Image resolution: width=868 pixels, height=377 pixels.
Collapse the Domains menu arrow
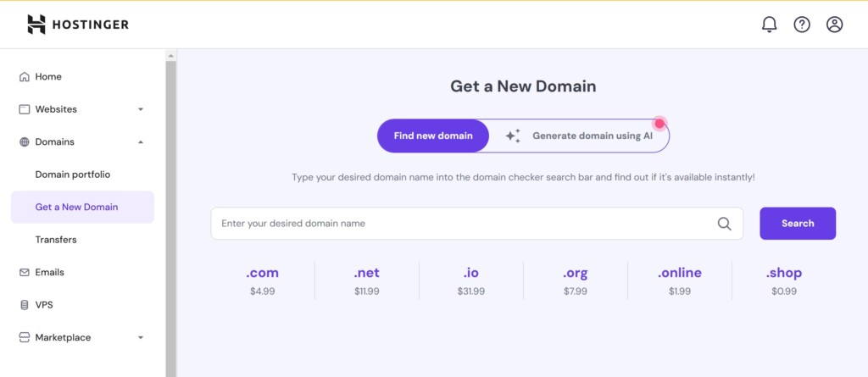pyautogui.click(x=141, y=142)
